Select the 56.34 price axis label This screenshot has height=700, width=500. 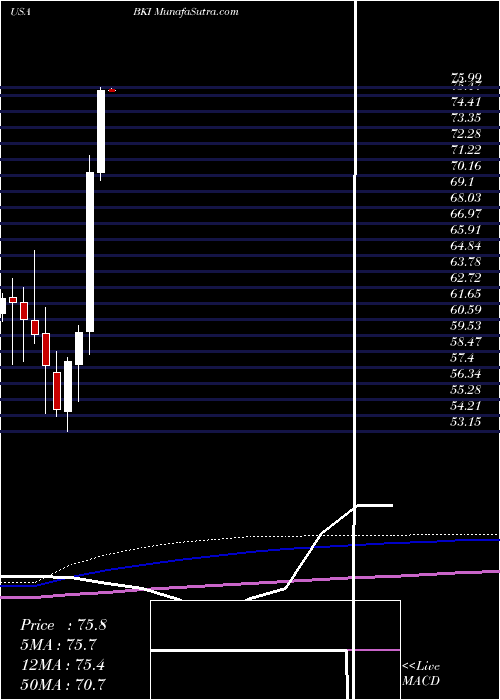(466, 374)
